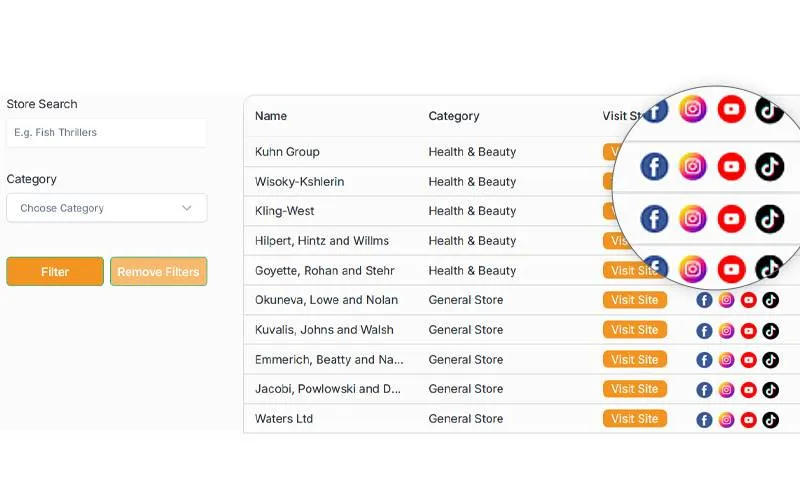Viewport: 800px width, 480px height.
Task: Open Instagram icon in Jacobi, Powlowski row
Action: point(727,390)
